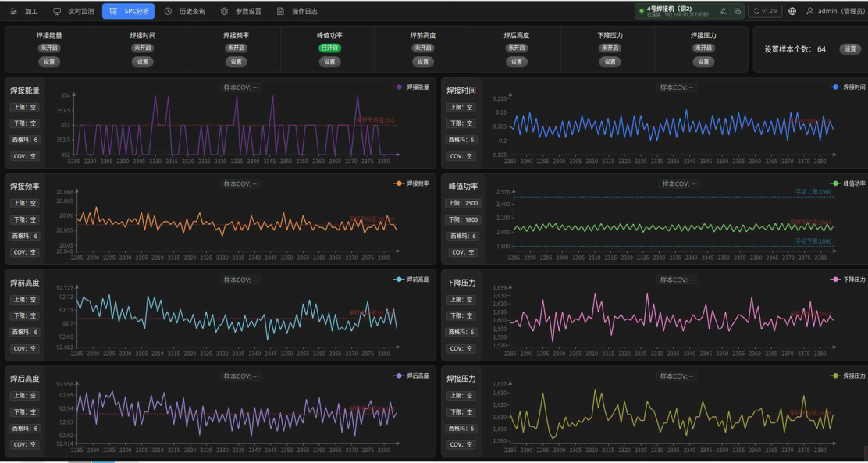Screen dimensions: 868x463
Task: Click 样本COV label on 焊接能量 chart
Action: (x=240, y=87)
